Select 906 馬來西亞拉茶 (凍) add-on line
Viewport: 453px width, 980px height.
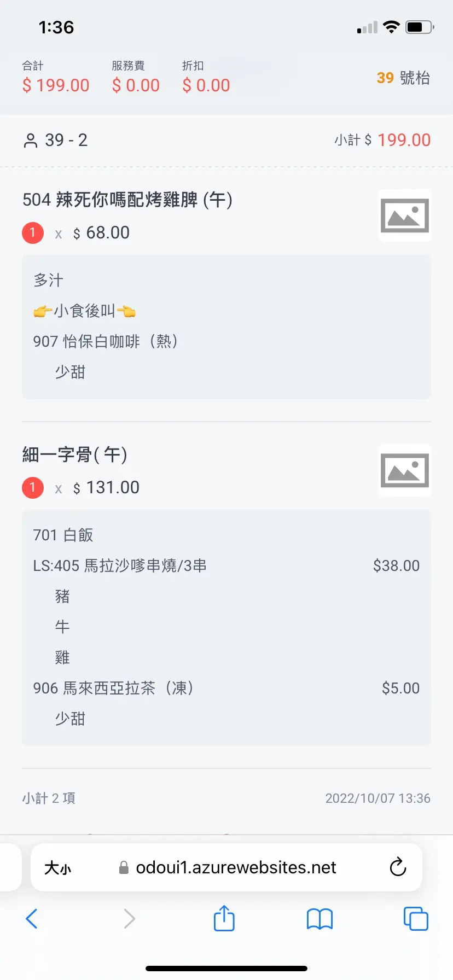click(113, 688)
